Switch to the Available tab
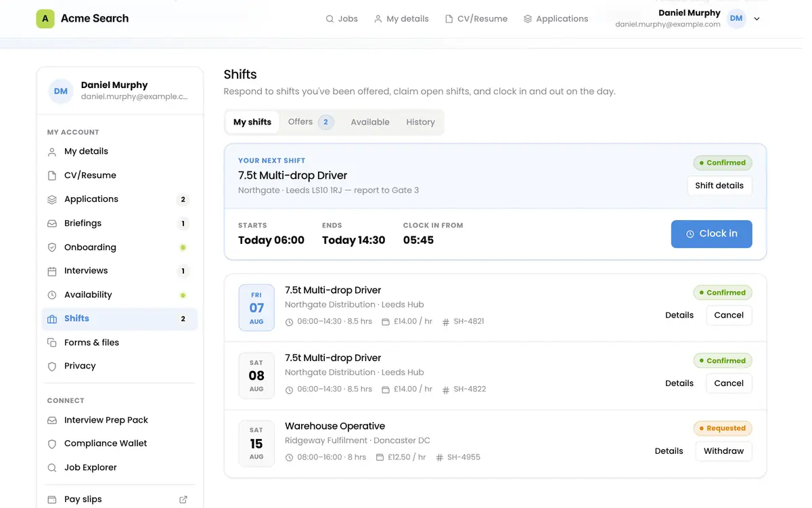The image size is (812, 508). (370, 122)
